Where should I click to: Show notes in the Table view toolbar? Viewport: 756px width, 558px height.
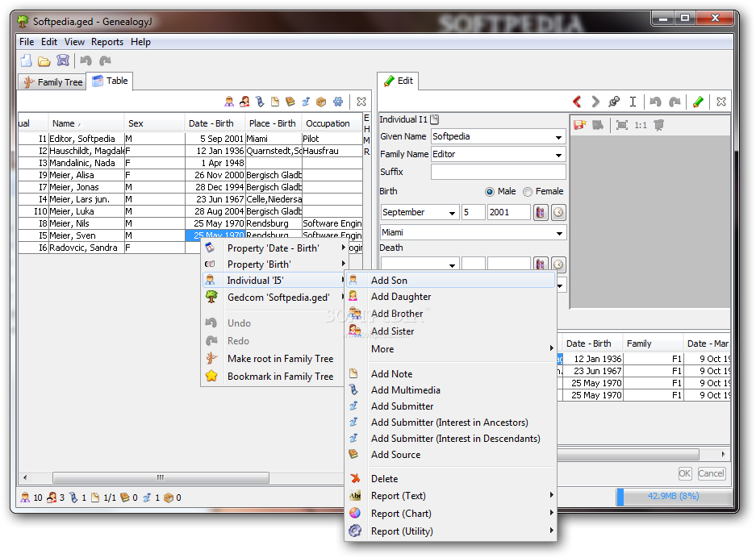click(x=275, y=102)
